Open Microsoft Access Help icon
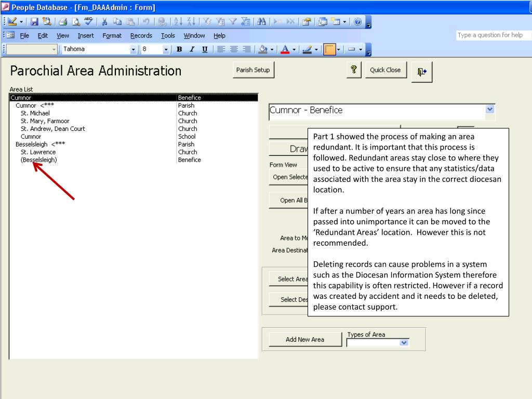The image size is (532, 399). pyautogui.click(x=357, y=22)
